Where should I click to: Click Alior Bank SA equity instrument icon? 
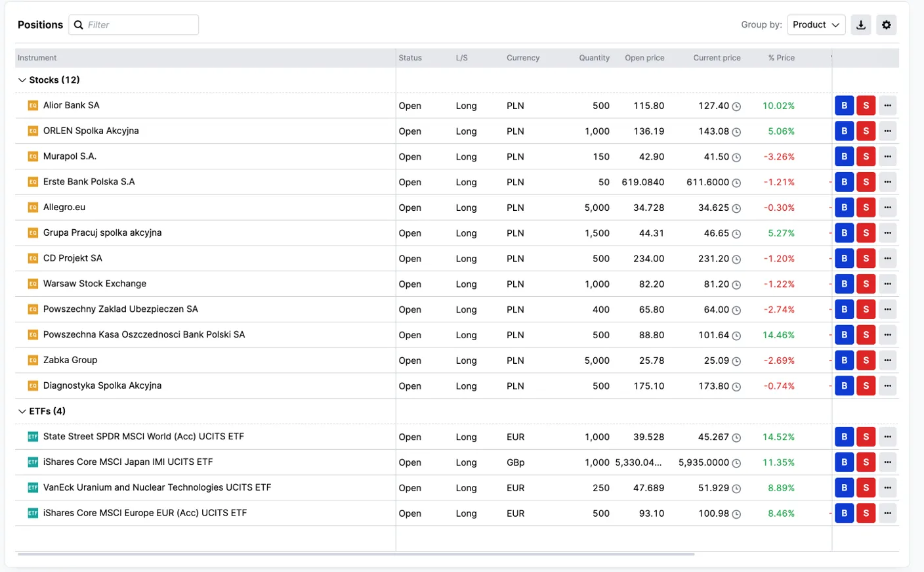[33, 105]
